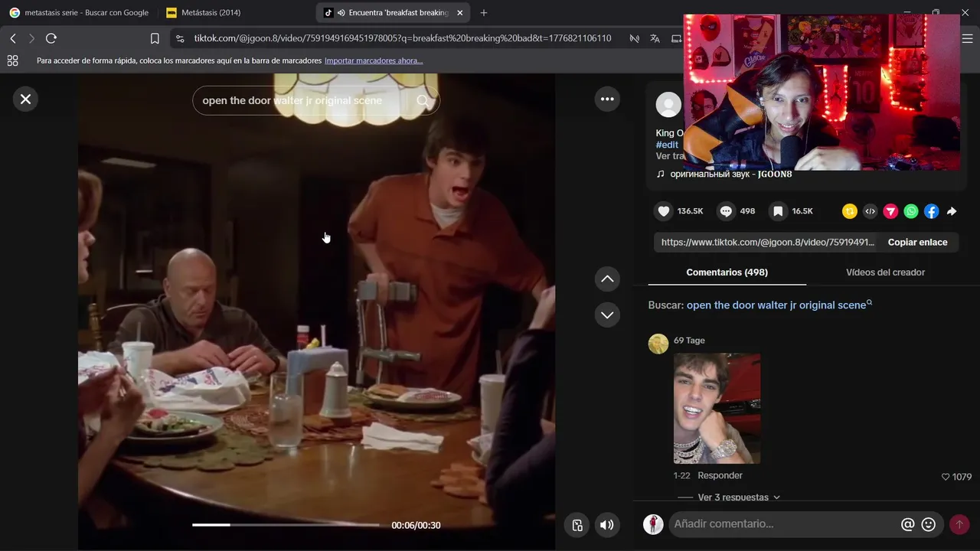Close the TikTok browser tab
Screen dimensions: 980x551
click(x=459, y=12)
